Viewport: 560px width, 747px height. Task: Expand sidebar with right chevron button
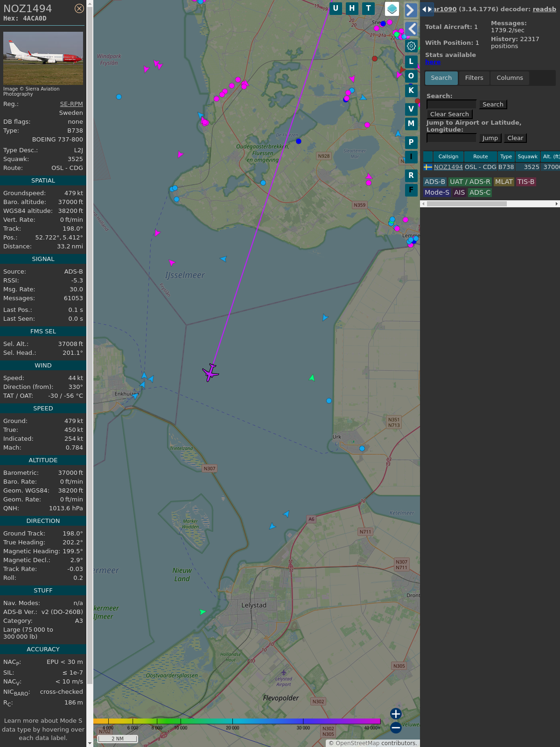click(411, 10)
